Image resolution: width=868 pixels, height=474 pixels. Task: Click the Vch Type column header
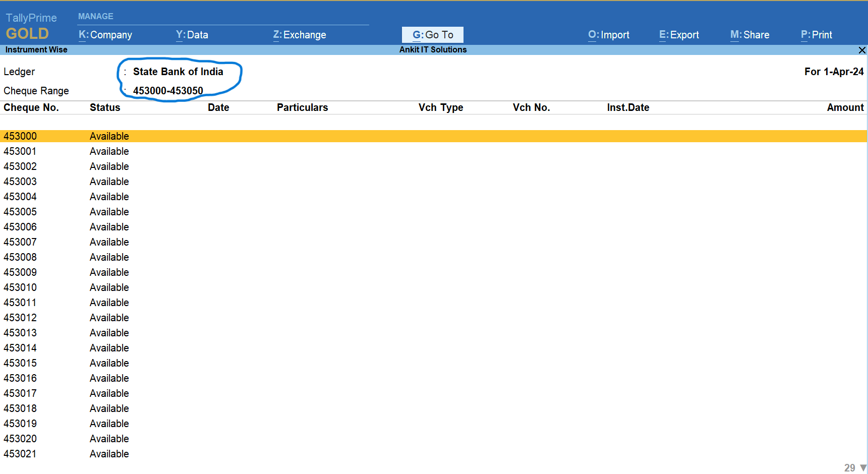[x=441, y=107]
